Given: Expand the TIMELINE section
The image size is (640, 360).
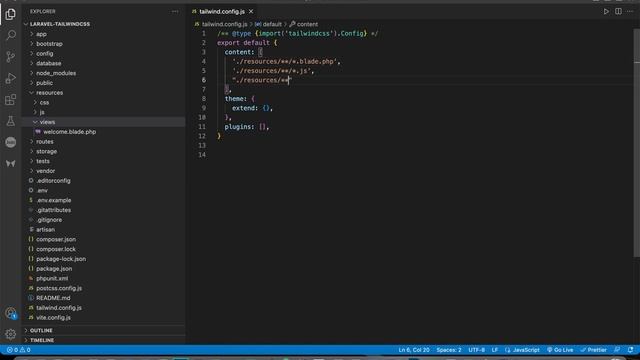Looking at the screenshot, I should pos(42,340).
